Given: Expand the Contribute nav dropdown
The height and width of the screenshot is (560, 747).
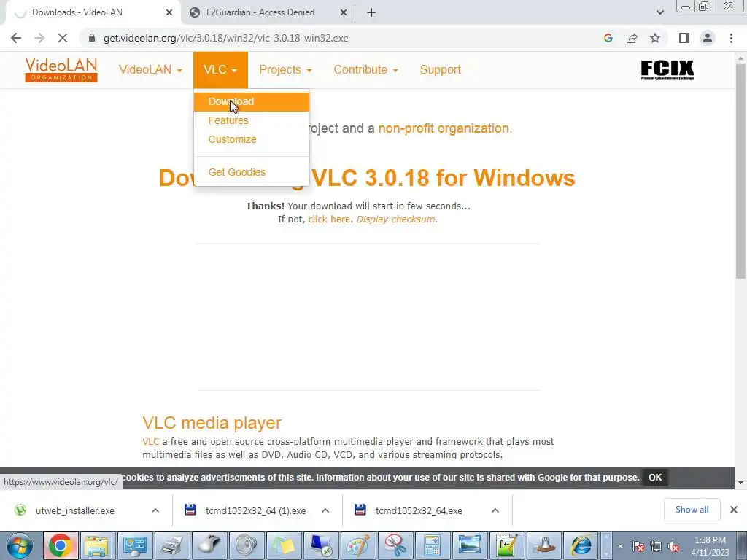Looking at the screenshot, I should click(365, 69).
